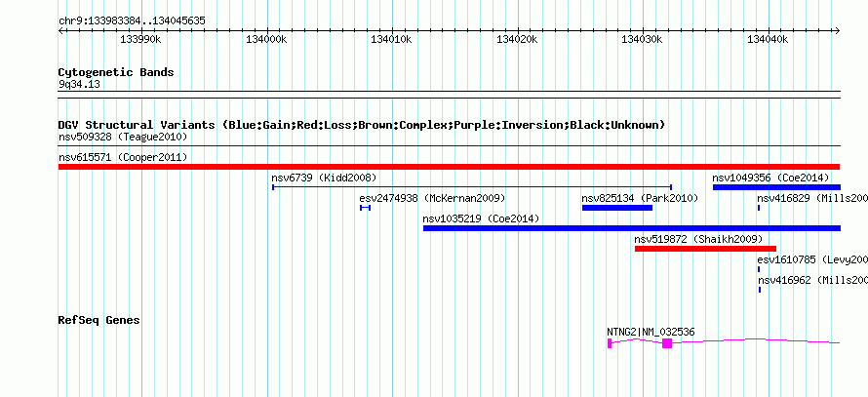Click the 134020k ruler tick label

(517, 40)
